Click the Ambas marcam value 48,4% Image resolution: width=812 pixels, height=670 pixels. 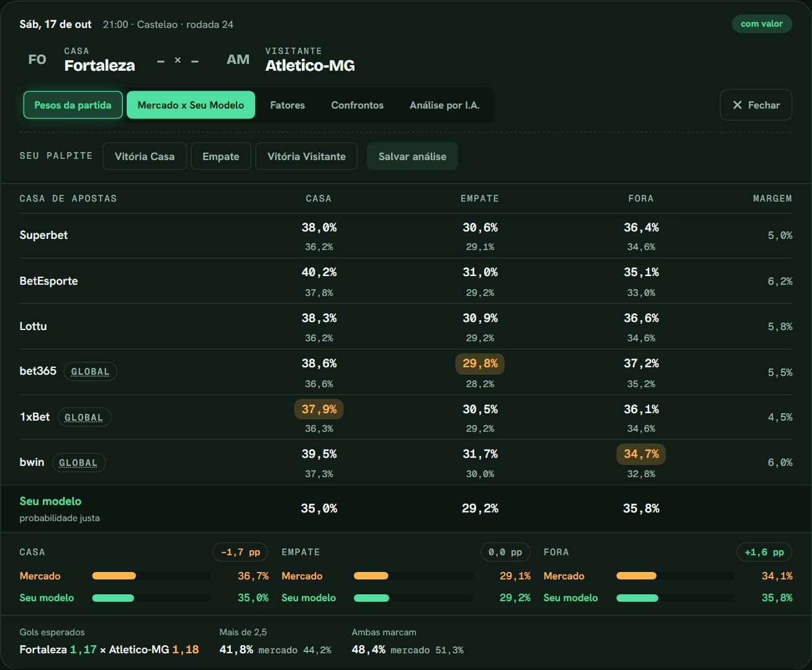coord(369,650)
